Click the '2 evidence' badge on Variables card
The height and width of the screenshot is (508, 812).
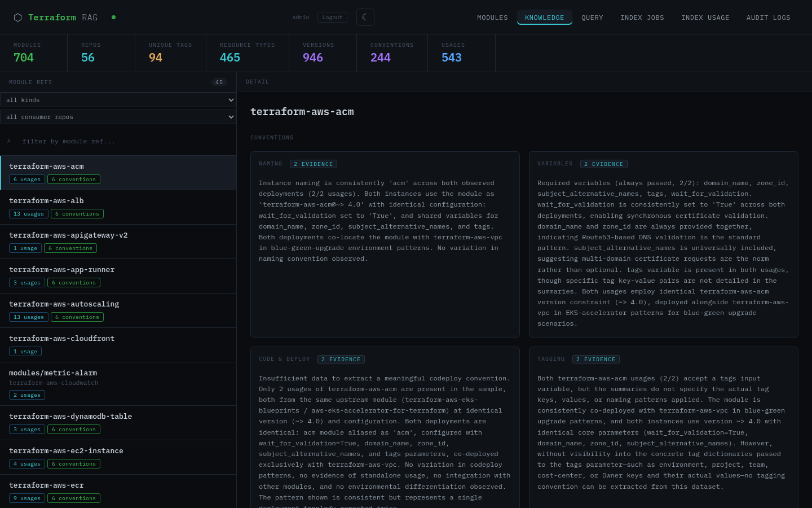(x=604, y=164)
